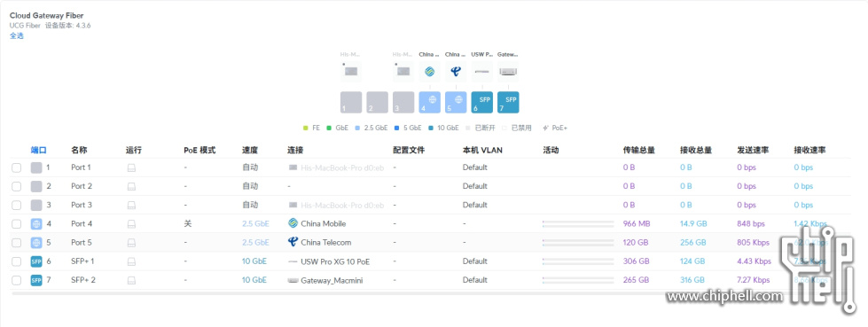
Task: Sort by 端口 column header
Action: point(38,150)
